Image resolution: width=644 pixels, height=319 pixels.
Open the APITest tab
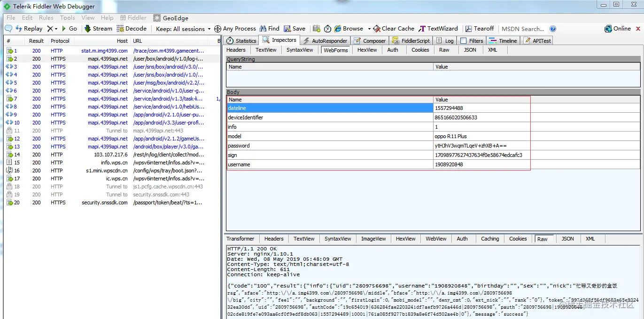tap(537, 41)
